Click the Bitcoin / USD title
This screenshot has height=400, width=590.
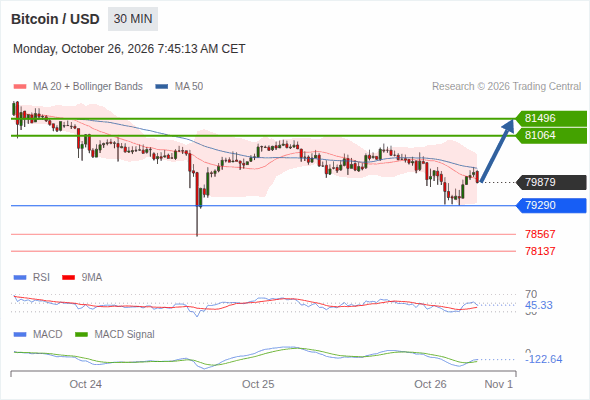(x=55, y=19)
